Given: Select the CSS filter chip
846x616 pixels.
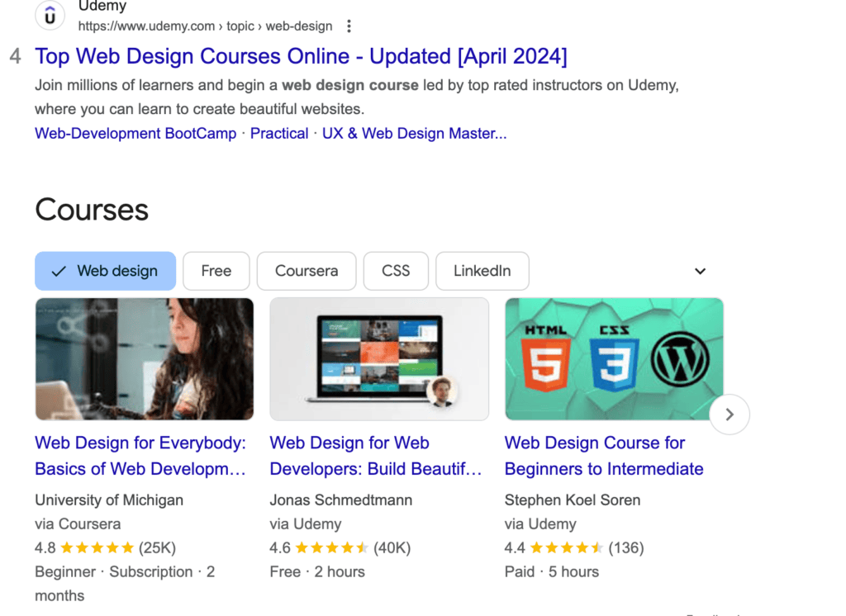Looking at the screenshot, I should [x=396, y=271].
